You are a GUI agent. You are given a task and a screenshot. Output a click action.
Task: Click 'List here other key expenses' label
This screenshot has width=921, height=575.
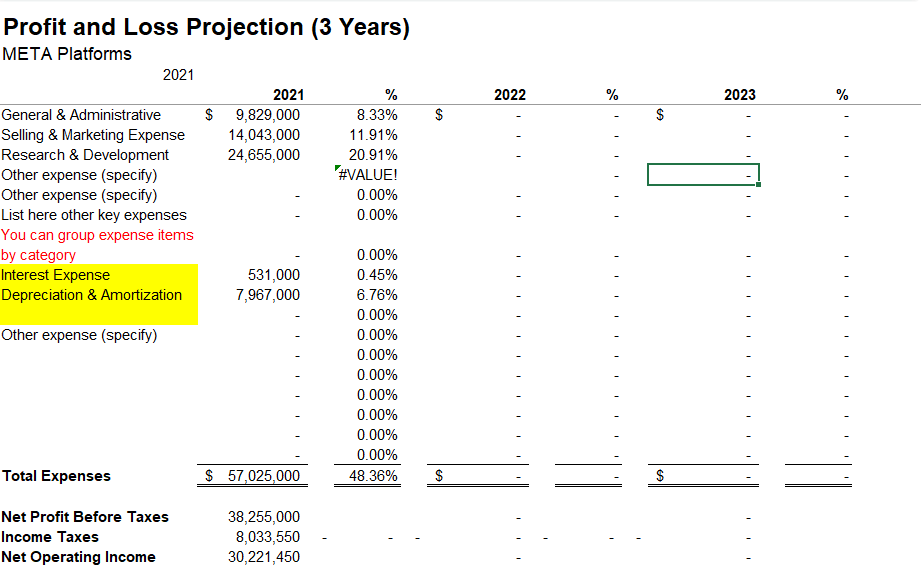(94, 215)
